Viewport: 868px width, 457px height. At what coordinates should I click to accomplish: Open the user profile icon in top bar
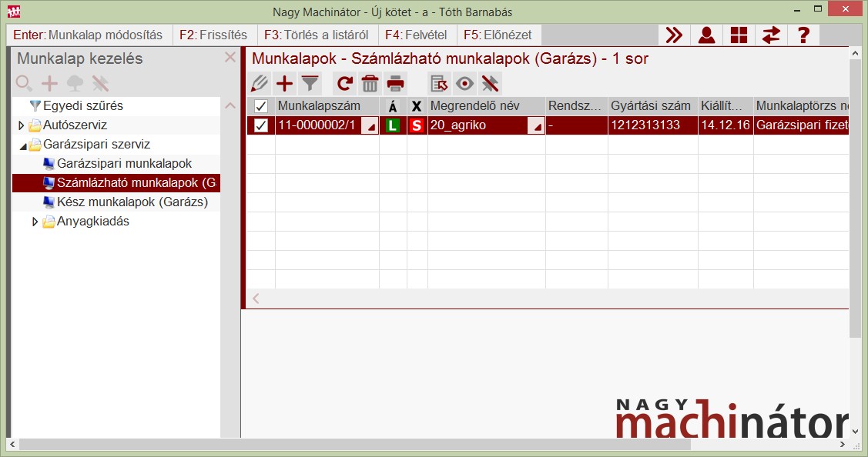point(706,35)
